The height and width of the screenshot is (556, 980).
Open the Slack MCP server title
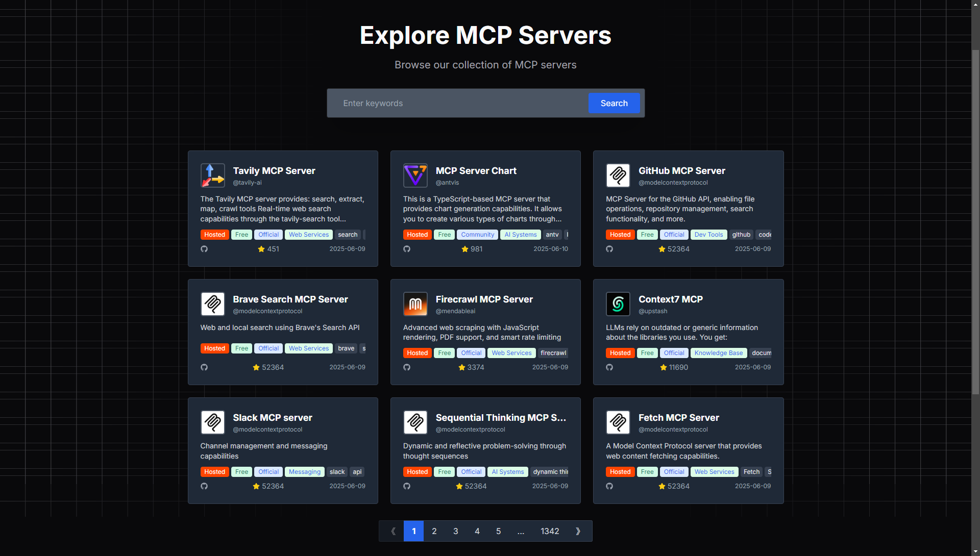(x=273, y=418)
